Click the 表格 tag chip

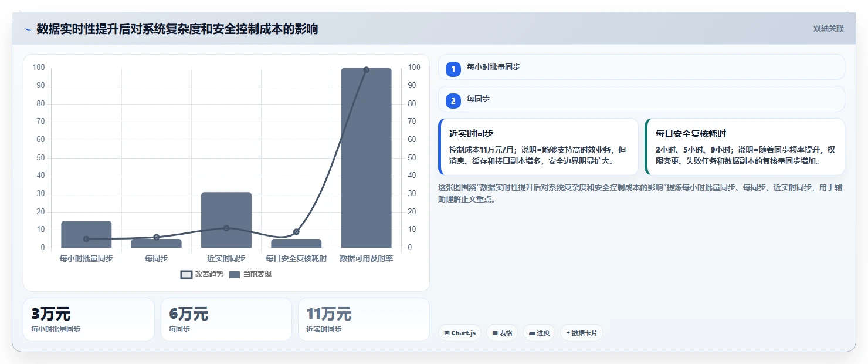click(x=502, y=333)
